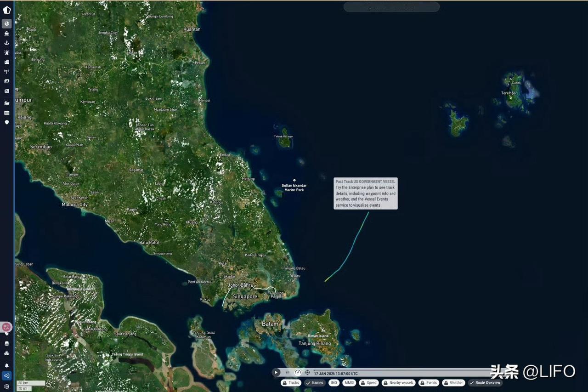Click the 30 km scale bar
Image resolution: width=588 pixels, height=392 pixels.
pyautogui.click(x=31, y=383)
